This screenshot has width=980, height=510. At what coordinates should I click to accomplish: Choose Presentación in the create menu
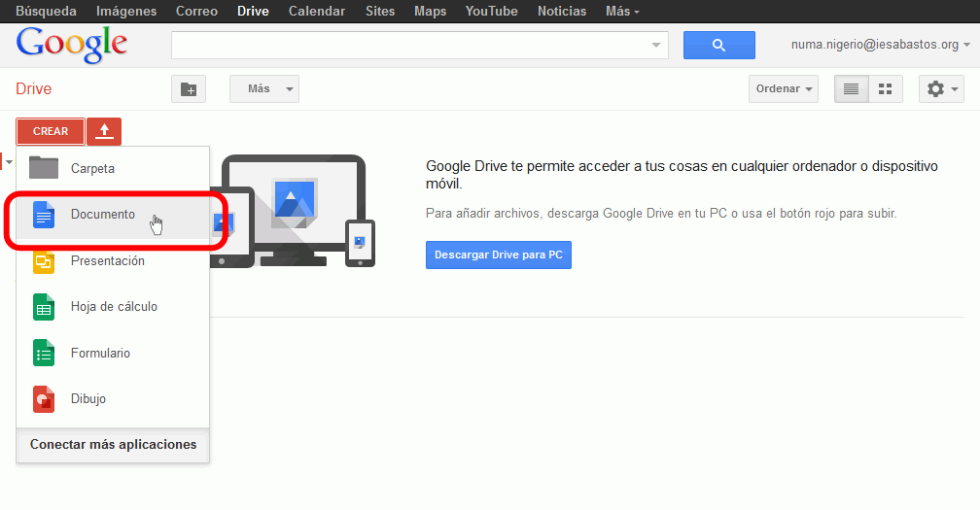click(113, 261)
